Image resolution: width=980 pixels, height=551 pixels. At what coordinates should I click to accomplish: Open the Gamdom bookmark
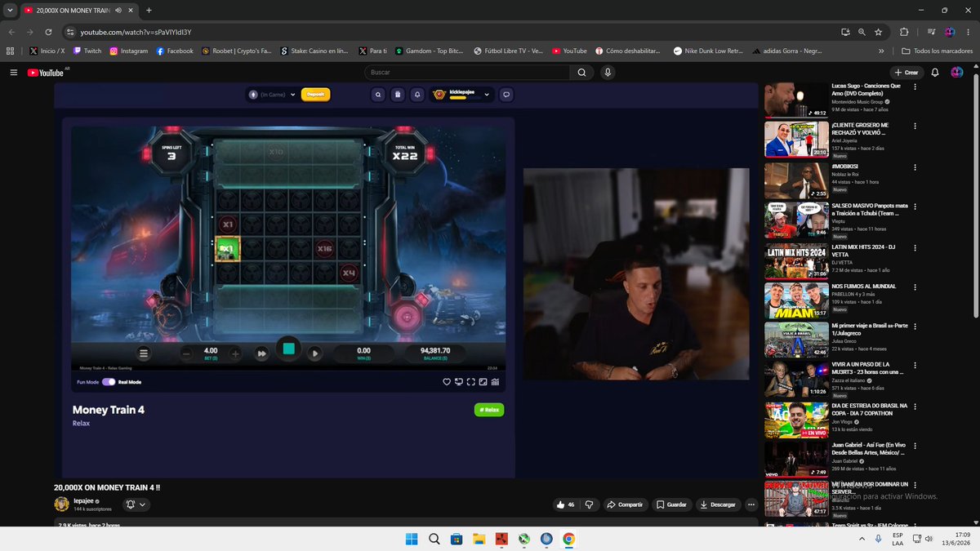click(x=430, y=51)
